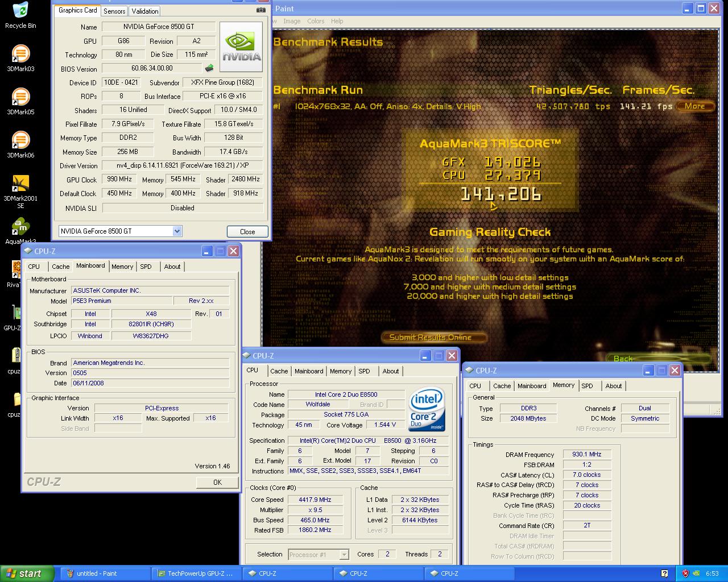Click the More button beside 141.21 fps
The height and width of the screenshot is (582, 728).
[x=694, y=106]
